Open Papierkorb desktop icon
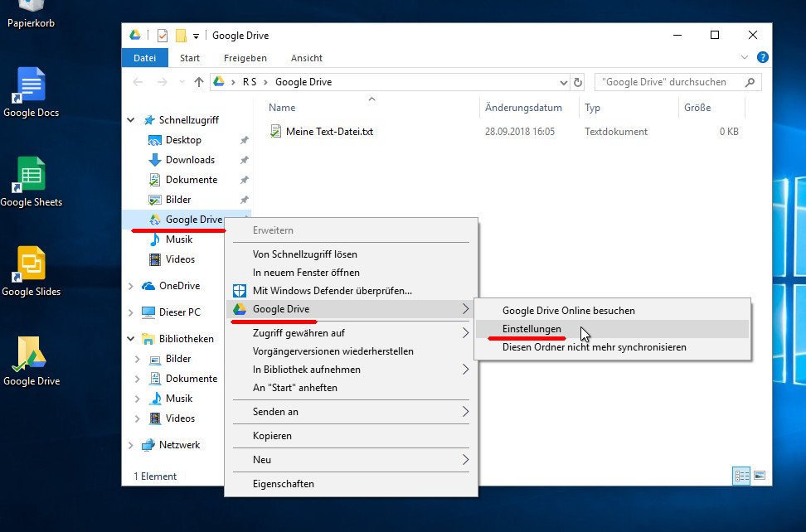This screenshot has width=806, height=532. tap(31, 14)
